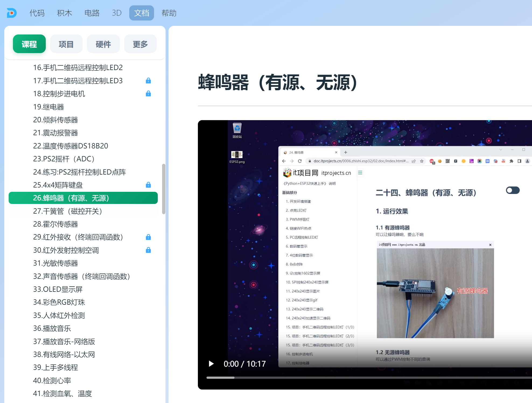532x403 pixels.
Task: Open lesson 31.光敏传感器
Action: pyautogui.click(x=83, y=263)
